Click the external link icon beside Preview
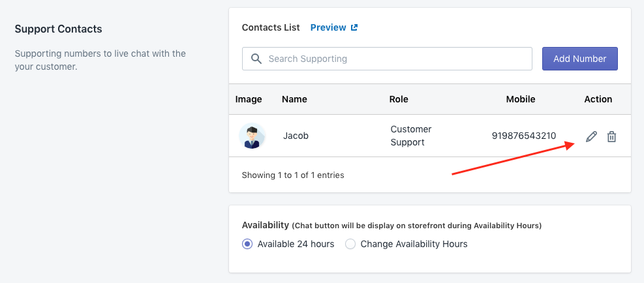This screenshot has height=283, width=644. 354,27
